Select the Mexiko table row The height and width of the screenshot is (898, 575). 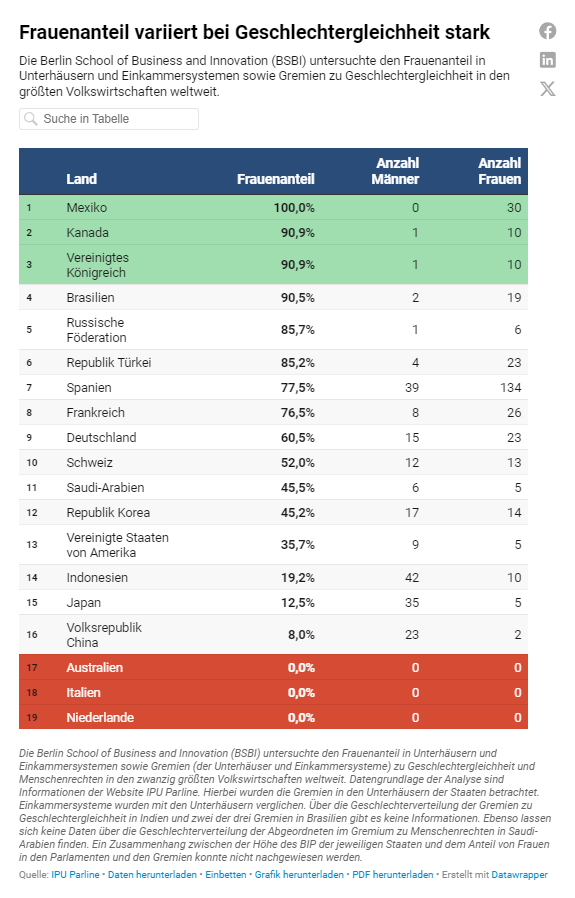(x=273, y=207)
